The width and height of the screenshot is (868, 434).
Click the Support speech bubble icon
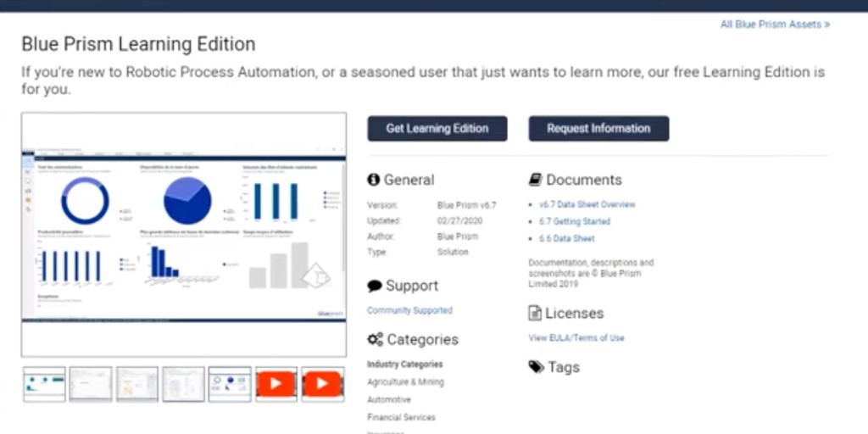tap(375, 286)
